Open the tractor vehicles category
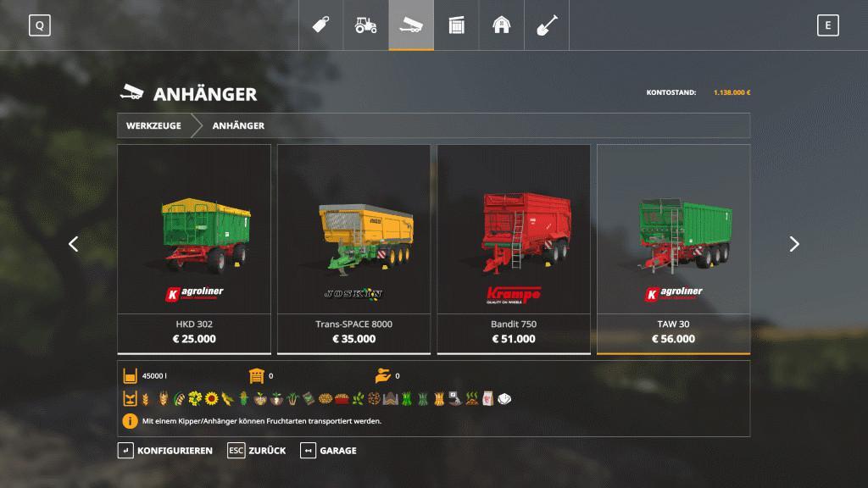Image resolution: width=868 pixels, height=488 pixels. pyautogui.click(x=365, y=25)
